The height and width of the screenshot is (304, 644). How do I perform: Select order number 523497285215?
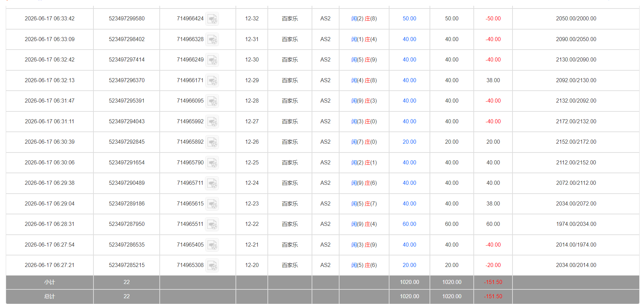(x=127, y=265)
